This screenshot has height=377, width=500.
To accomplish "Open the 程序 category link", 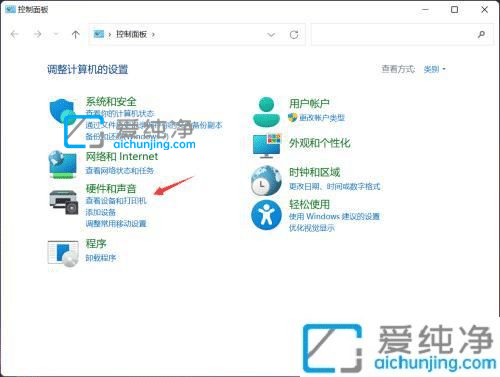I will (96, 243).
